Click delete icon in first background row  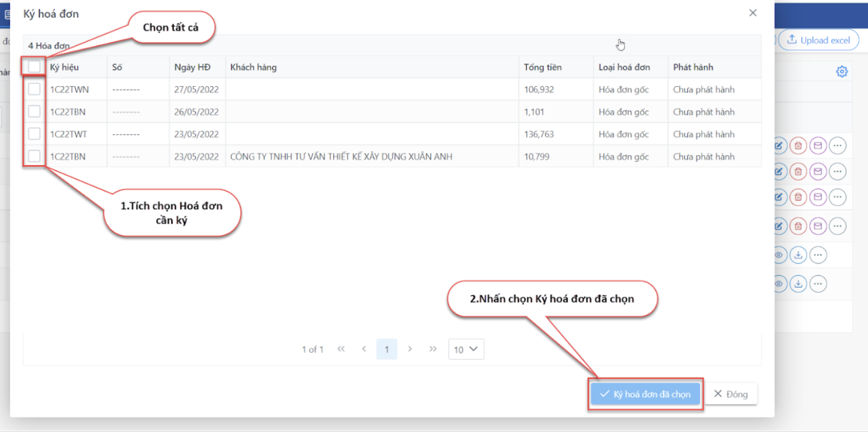798,146
